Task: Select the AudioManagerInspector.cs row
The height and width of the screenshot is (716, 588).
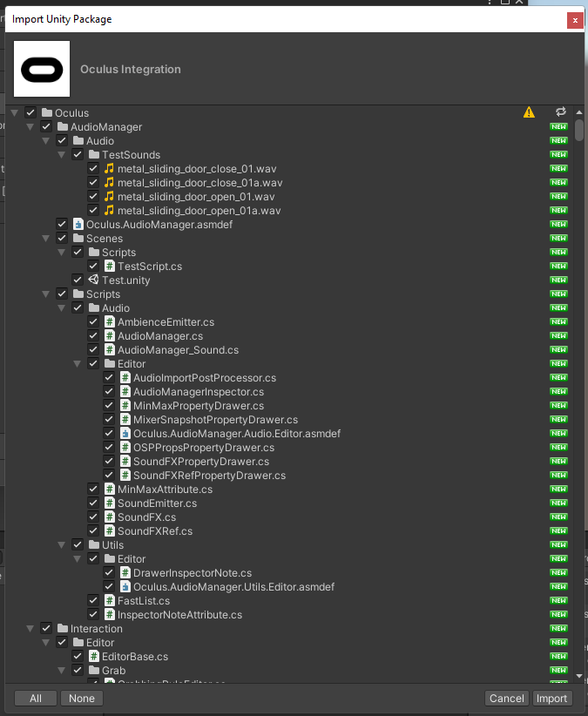Action: tap(289, 392)
